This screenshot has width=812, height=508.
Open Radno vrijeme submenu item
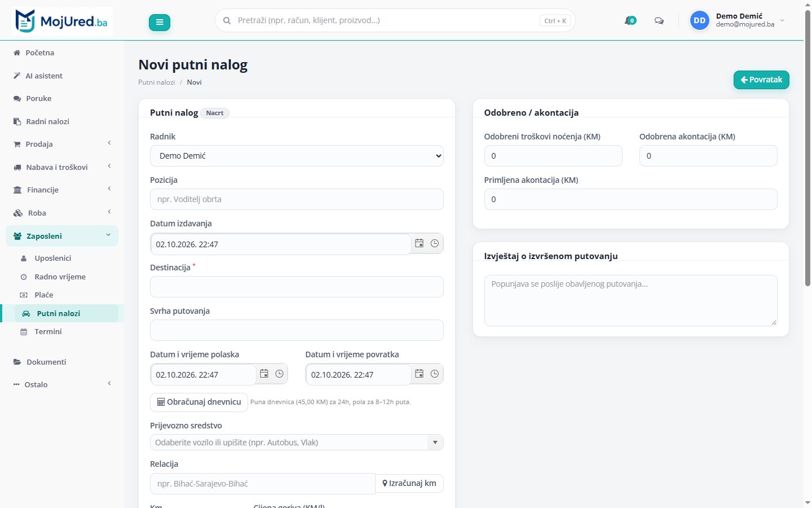(66, 277)
